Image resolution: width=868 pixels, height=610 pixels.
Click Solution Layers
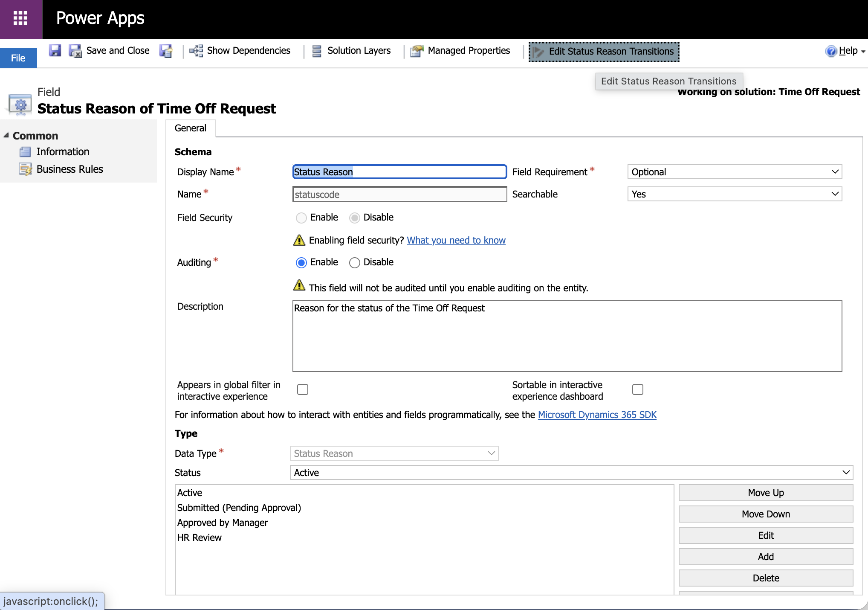pos(359,51)
